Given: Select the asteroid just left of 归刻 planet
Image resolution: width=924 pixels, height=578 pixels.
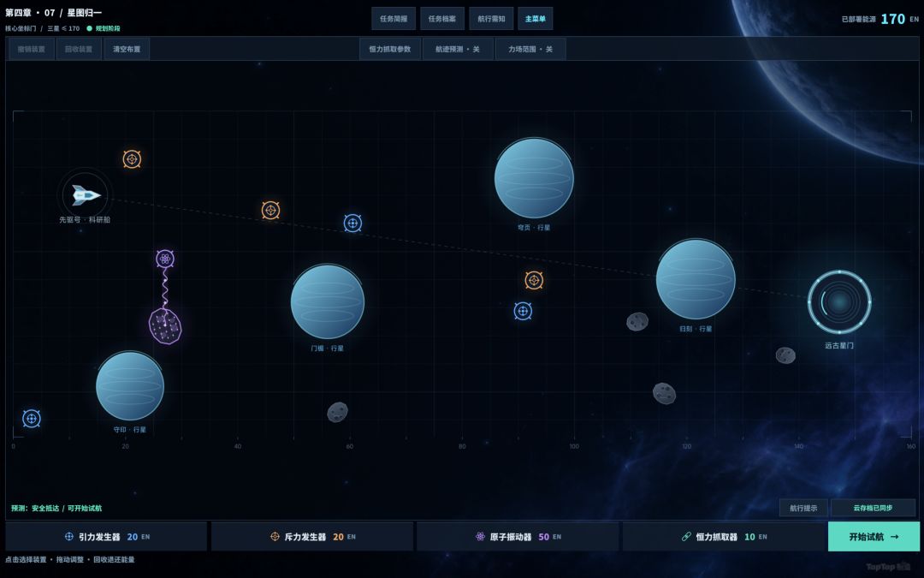Looking at the screenshot, I should pyautogui.click(x=637, y=321).
